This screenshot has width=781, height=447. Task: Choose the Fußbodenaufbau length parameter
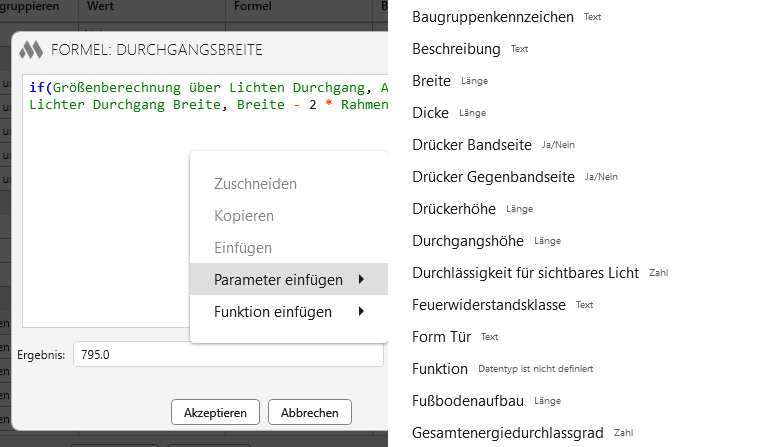469,401
